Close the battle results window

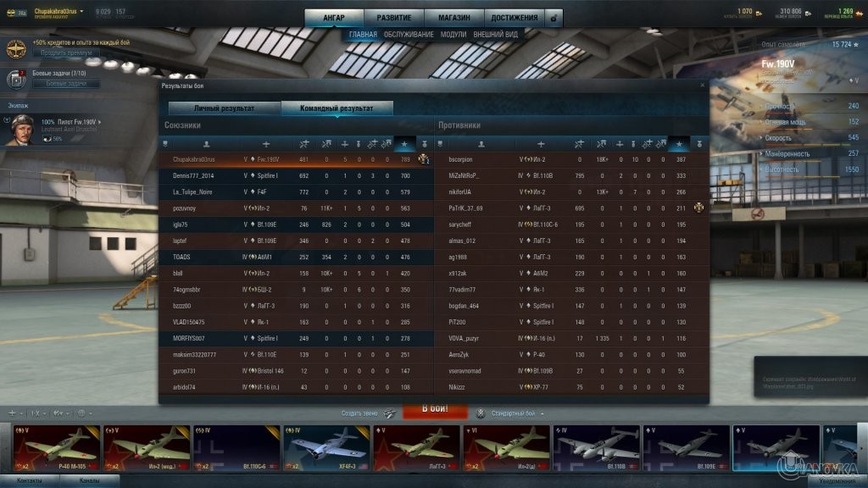point(703,86)
